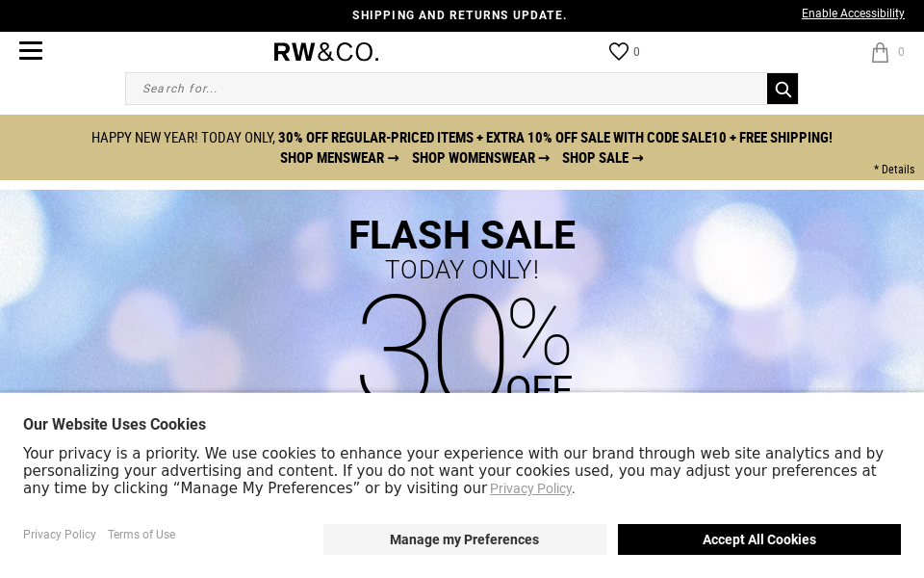Open the hamburger navigation menu
The height and width of the screenshot is (578, 924).
point(31,50)
